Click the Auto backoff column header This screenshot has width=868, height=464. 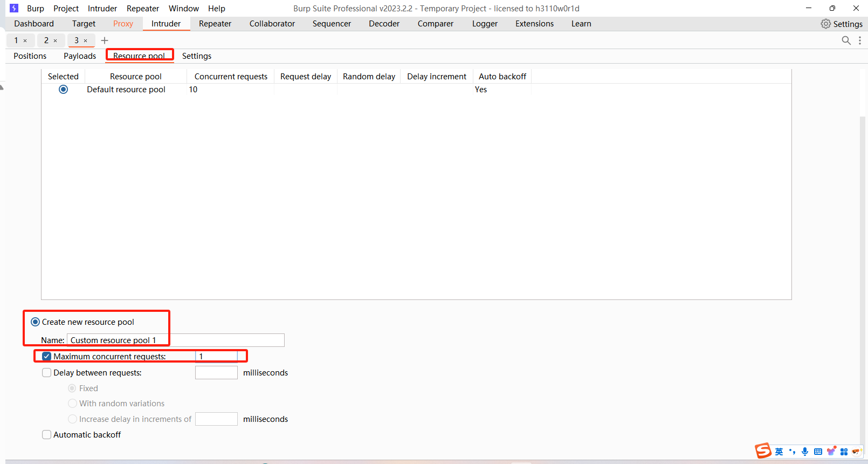pyautogui.click(x=502, y=77)
